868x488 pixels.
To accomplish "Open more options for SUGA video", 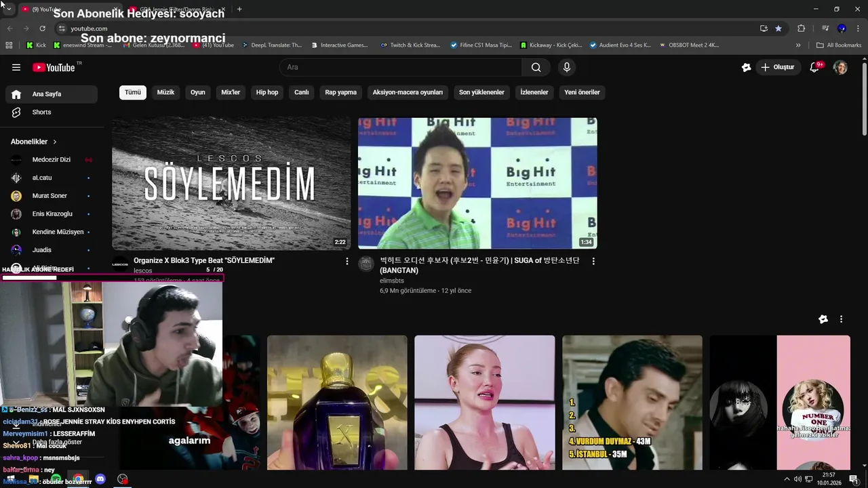I will 593,261.
